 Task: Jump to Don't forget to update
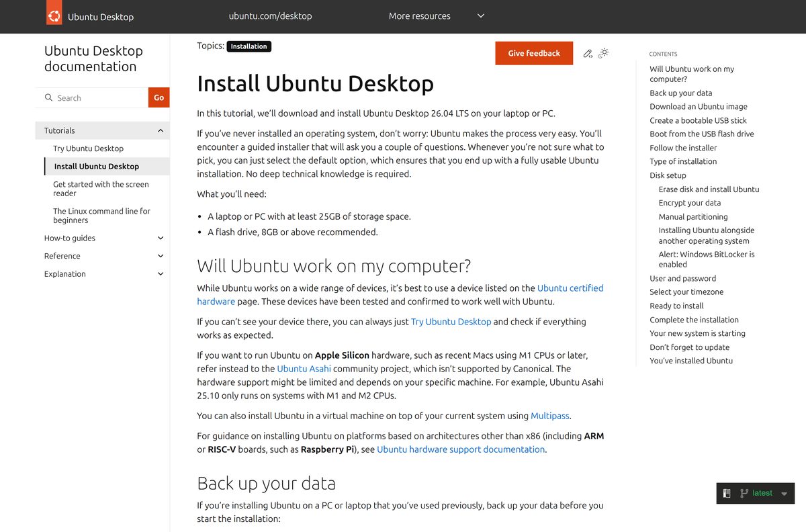(x=689, y=347)
